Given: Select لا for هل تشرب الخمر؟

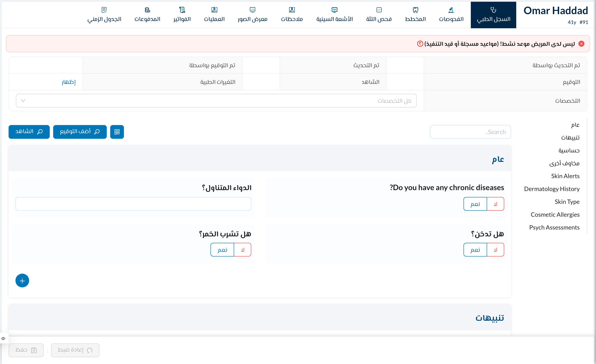Looking at the screenshot, I should pos(243,250).
